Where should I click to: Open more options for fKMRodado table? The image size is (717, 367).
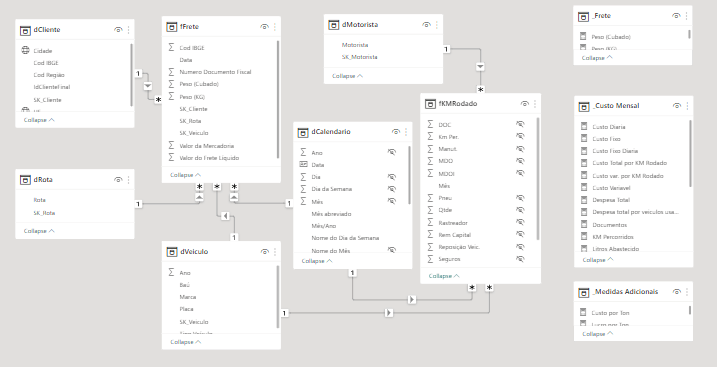pos(535,104)
